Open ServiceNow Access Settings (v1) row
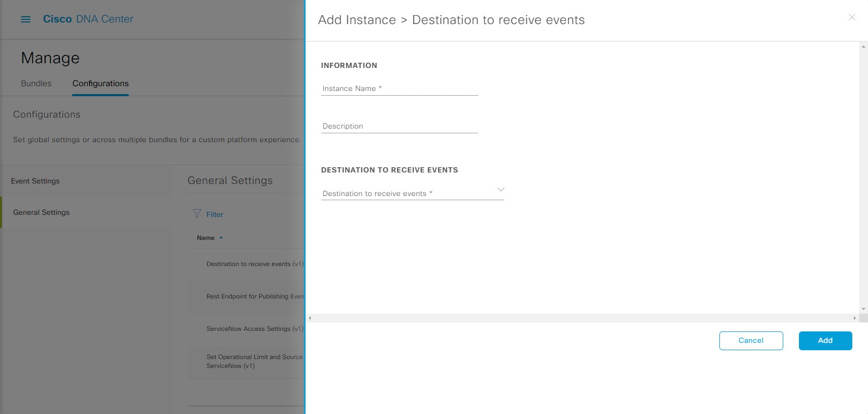The image size is (868, 414). 246,329
